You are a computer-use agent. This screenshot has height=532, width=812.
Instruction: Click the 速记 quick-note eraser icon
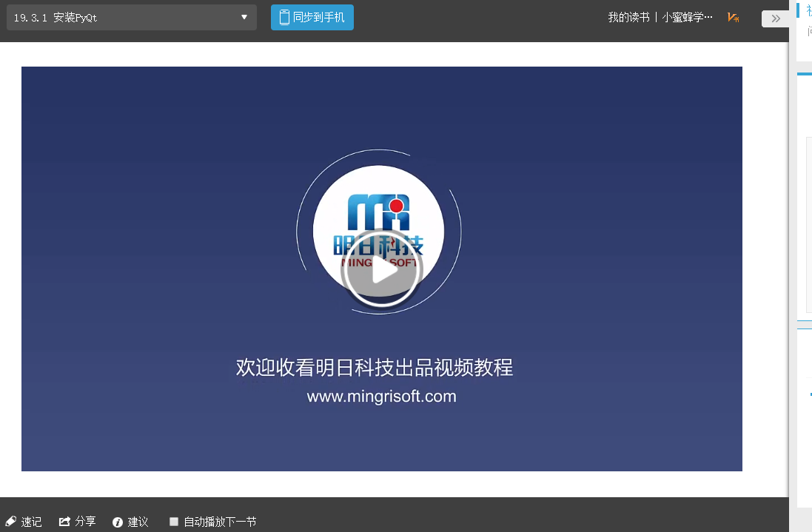click(11, 521)
